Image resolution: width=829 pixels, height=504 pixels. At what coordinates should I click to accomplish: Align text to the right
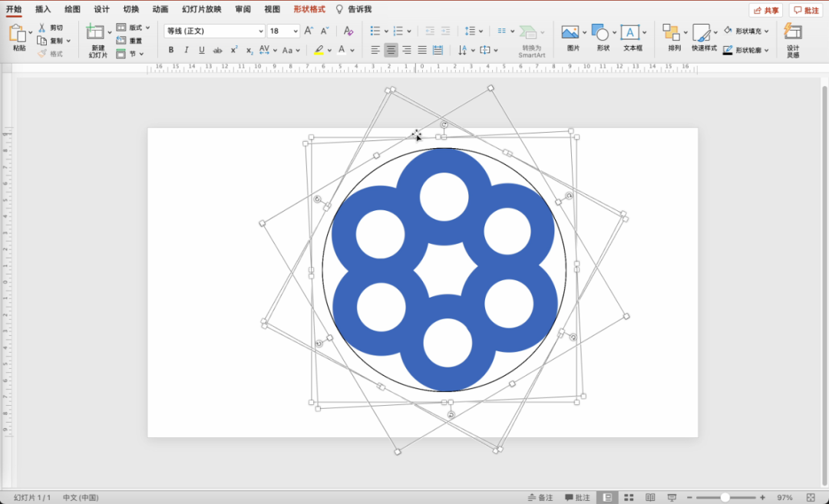coord(407,50)
